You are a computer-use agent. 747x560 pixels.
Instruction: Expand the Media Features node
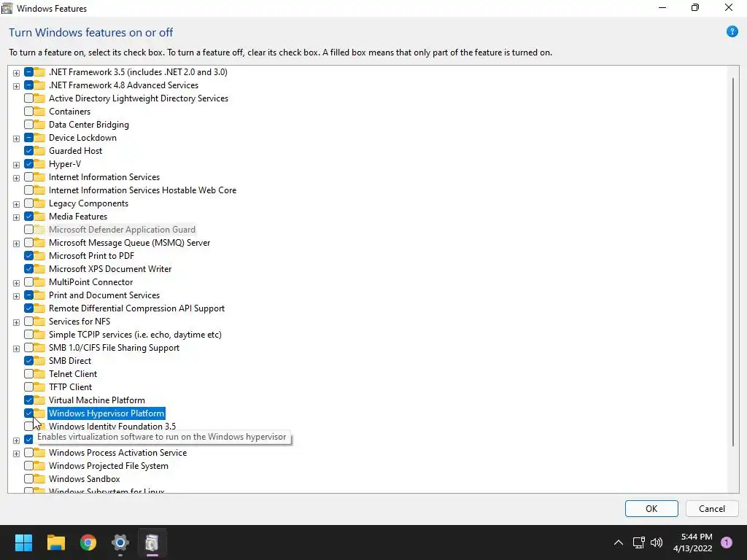[x=16, y=217]
